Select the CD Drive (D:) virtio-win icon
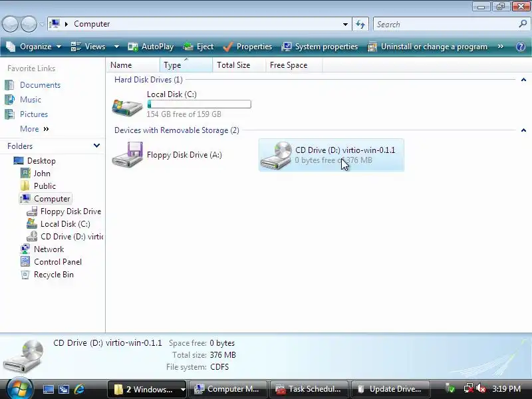The height and width of the screenshot is (399, 532). click(x=276, y=156)
